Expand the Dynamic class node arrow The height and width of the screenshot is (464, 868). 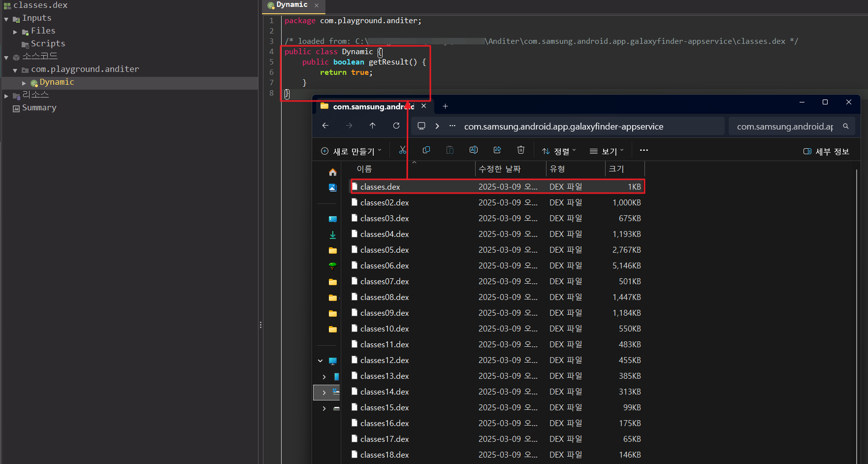[24, 83]
